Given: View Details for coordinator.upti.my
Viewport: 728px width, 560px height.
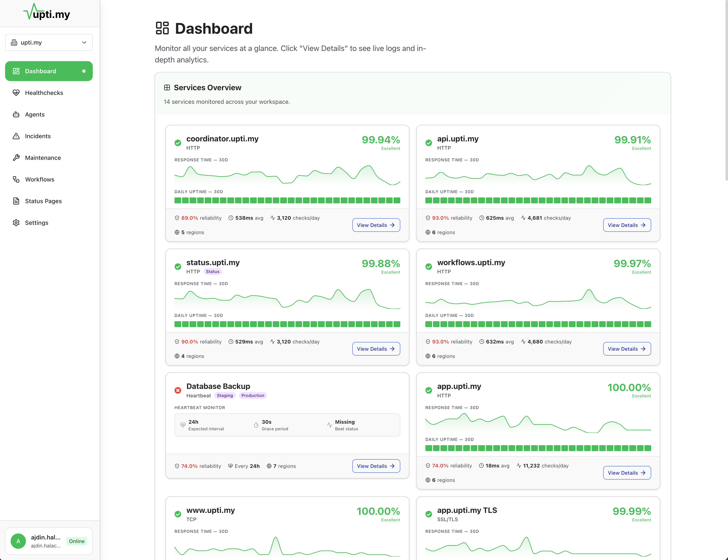Looking at the screenshot, I should (x=376, y=225).
